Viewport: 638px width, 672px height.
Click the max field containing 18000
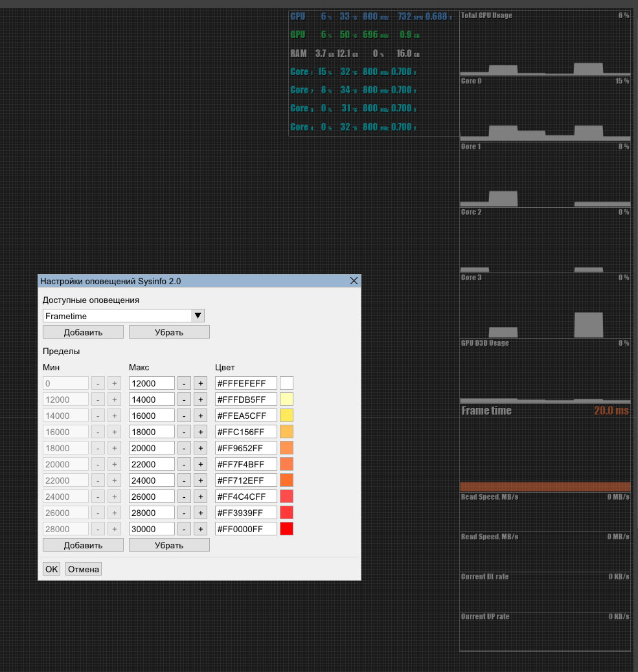[152, 432]
